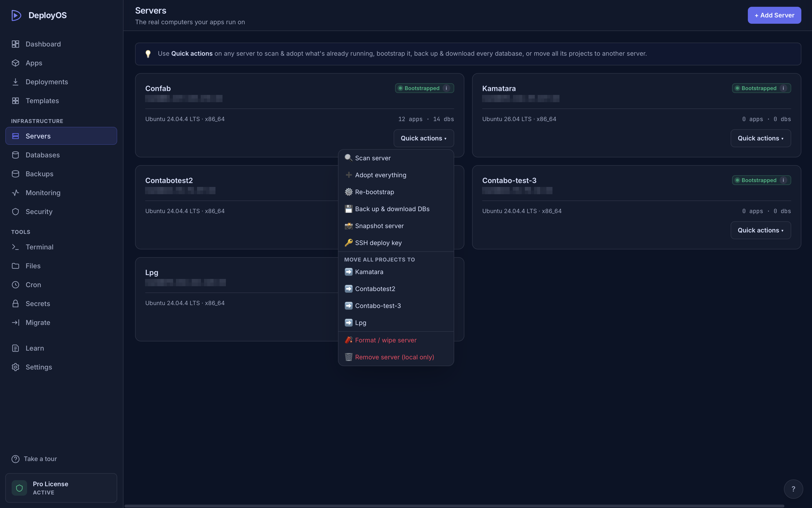
Task: Click the Contabo-test-3 server card title
Action: pyautogui.click(x=509, y=180)
